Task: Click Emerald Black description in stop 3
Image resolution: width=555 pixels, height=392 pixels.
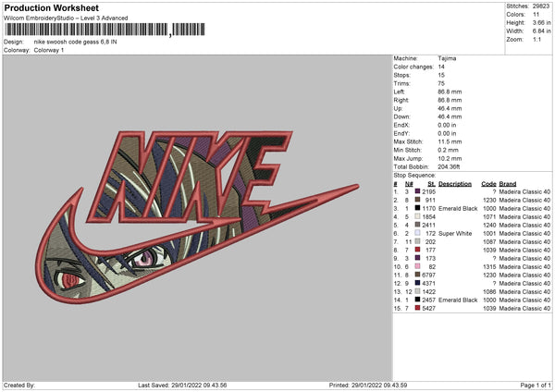Action: click(x=458, y=208)
